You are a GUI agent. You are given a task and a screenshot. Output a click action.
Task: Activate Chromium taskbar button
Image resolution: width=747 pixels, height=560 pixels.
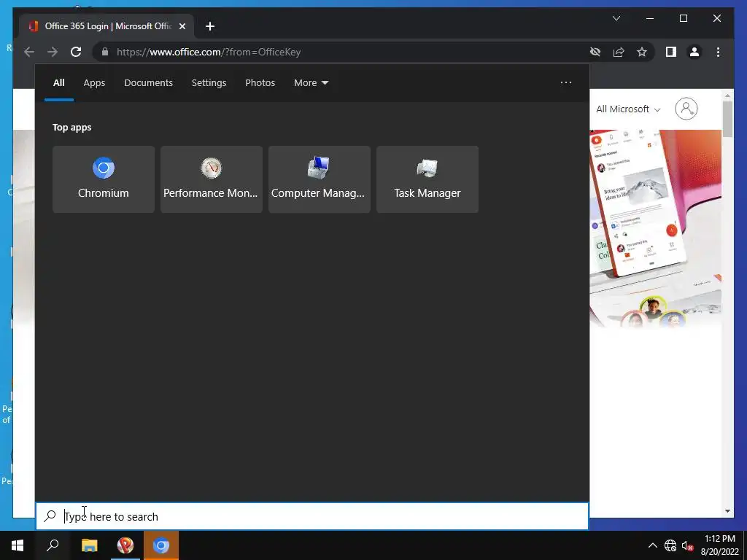(161, 545)
